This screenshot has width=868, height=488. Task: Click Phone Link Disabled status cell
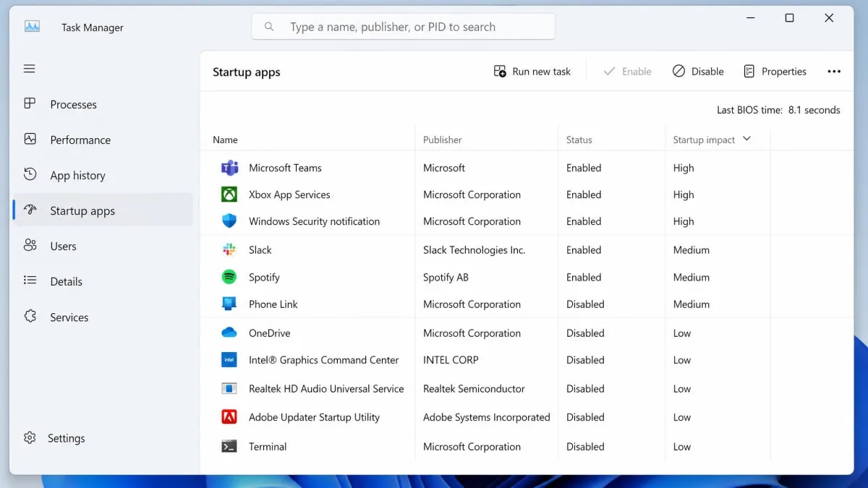[585, 304]
